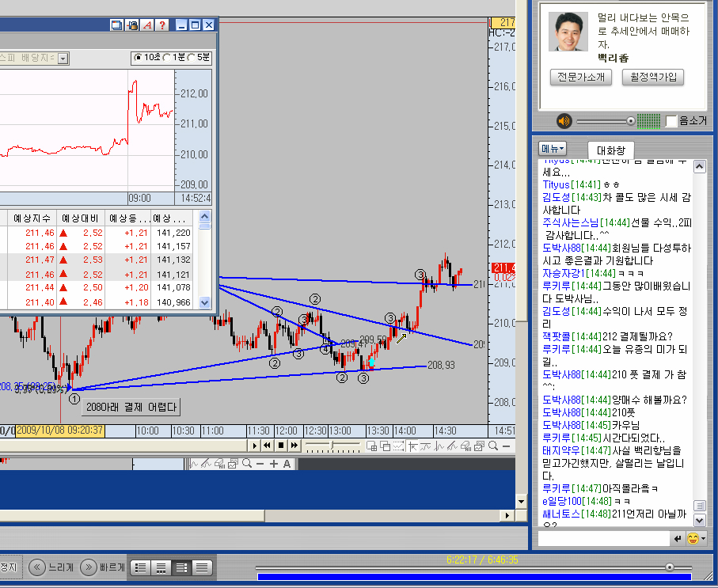Enable the 음소거 mute checkbox
This screenshot has width=718, height=588.
671,121
